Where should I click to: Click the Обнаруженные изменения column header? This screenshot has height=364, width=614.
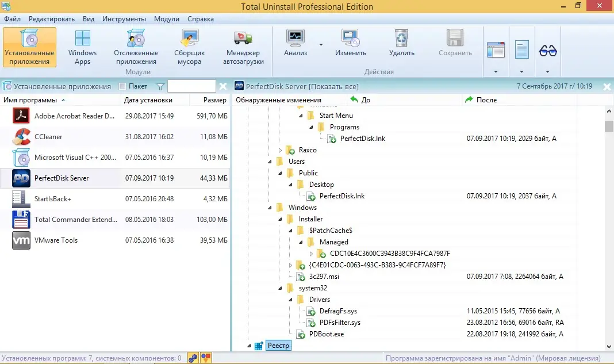pyautogui.click(x=290, y=100)
